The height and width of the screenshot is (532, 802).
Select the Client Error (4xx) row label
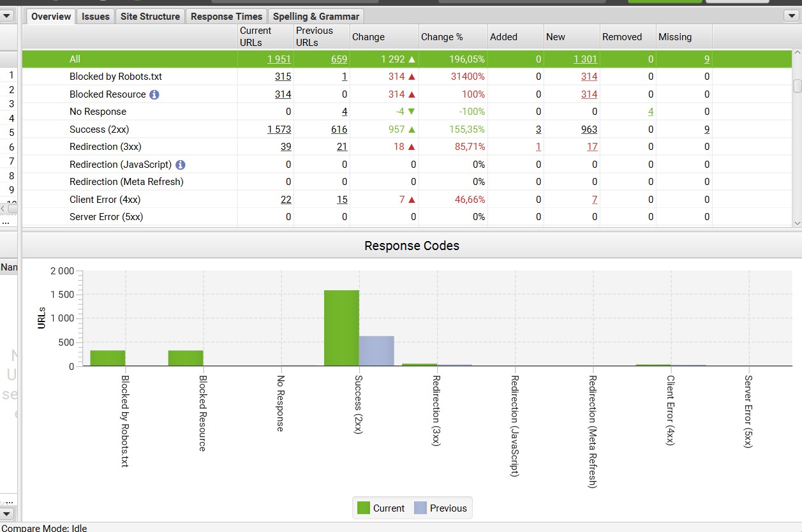click(105, 200)
